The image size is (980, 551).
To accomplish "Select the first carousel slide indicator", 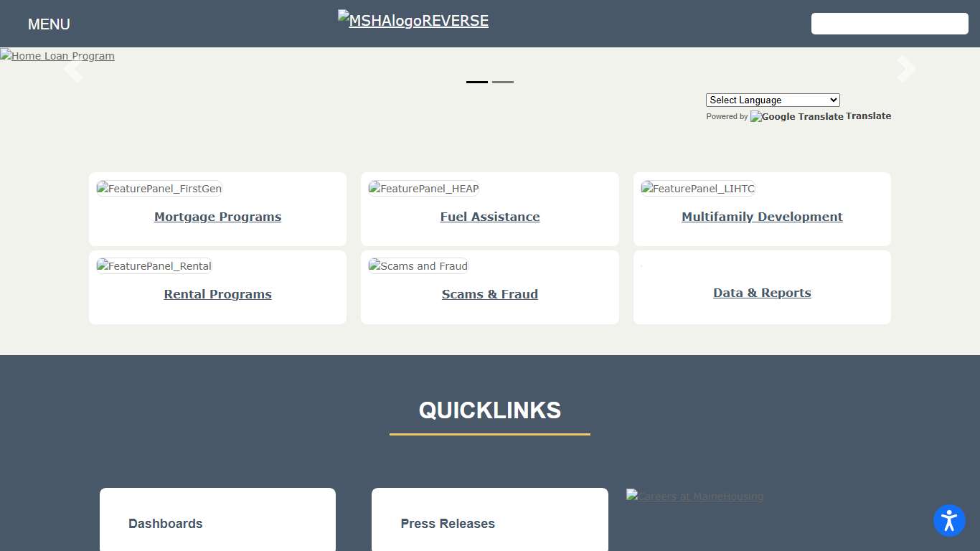I will click(x=477, y=82).
